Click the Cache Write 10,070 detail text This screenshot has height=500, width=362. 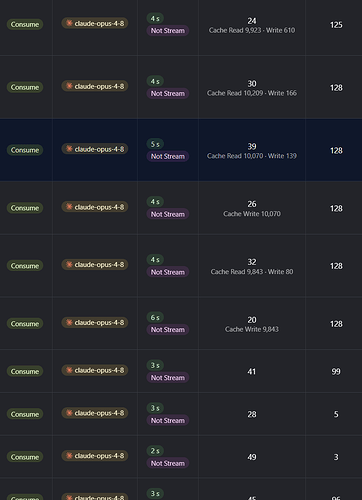[x=252, y=214]
